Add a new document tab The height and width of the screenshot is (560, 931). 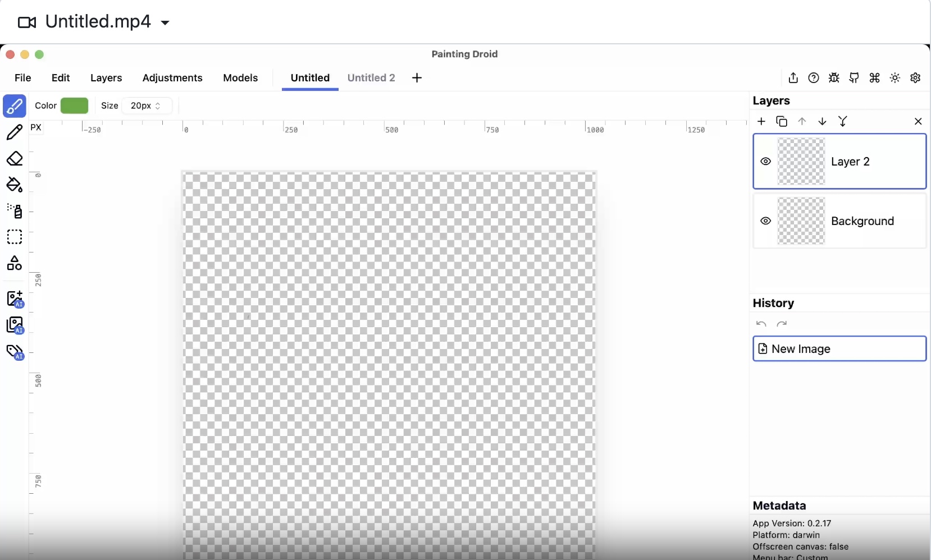pos(417,78)
